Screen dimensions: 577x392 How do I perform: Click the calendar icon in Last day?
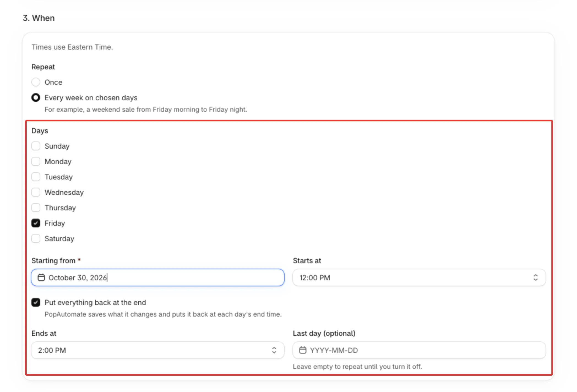click(303, 350)
